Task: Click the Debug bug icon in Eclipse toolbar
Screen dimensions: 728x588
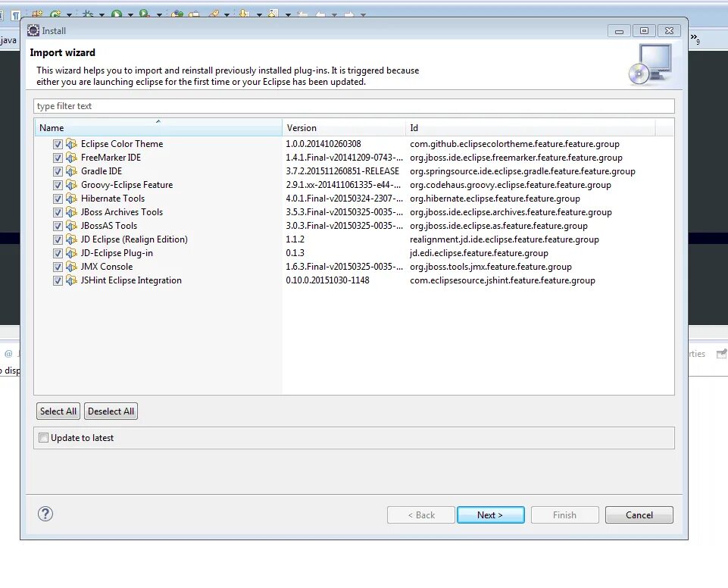Action: [88, 14]
